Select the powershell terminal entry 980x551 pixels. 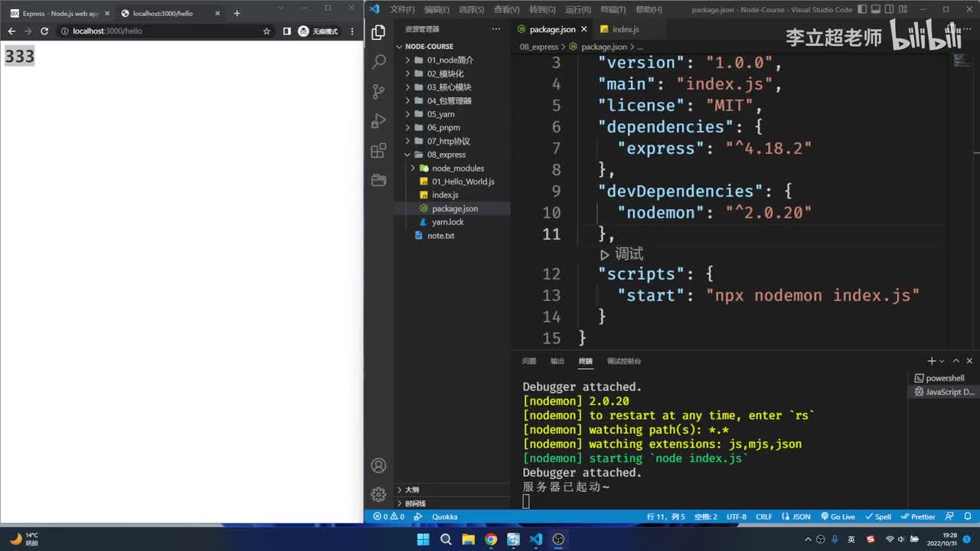(x=945, y=378)
